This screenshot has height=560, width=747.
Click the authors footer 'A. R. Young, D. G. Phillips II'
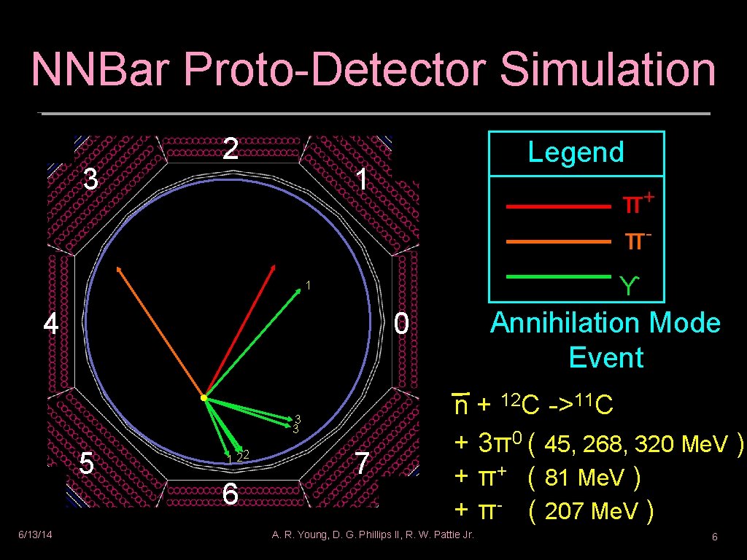click(x=373, y=534)
